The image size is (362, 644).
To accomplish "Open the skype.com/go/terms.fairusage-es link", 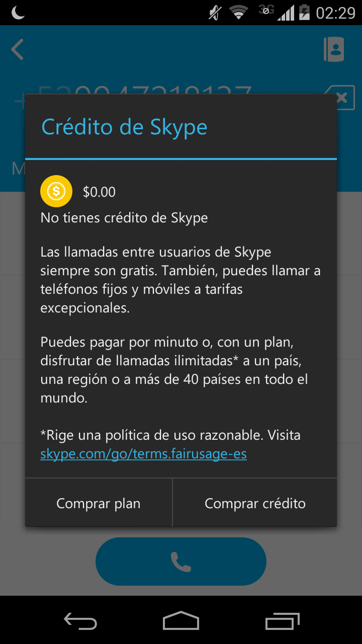I will coord(144,454).
